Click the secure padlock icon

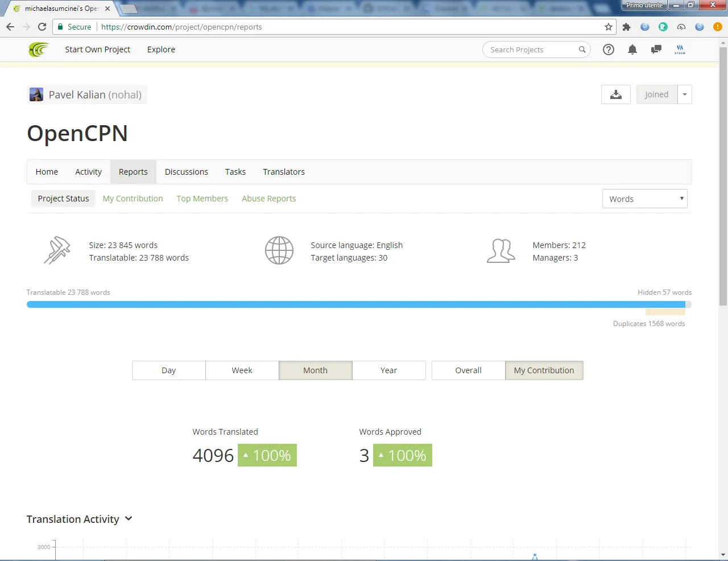(61, 27)
